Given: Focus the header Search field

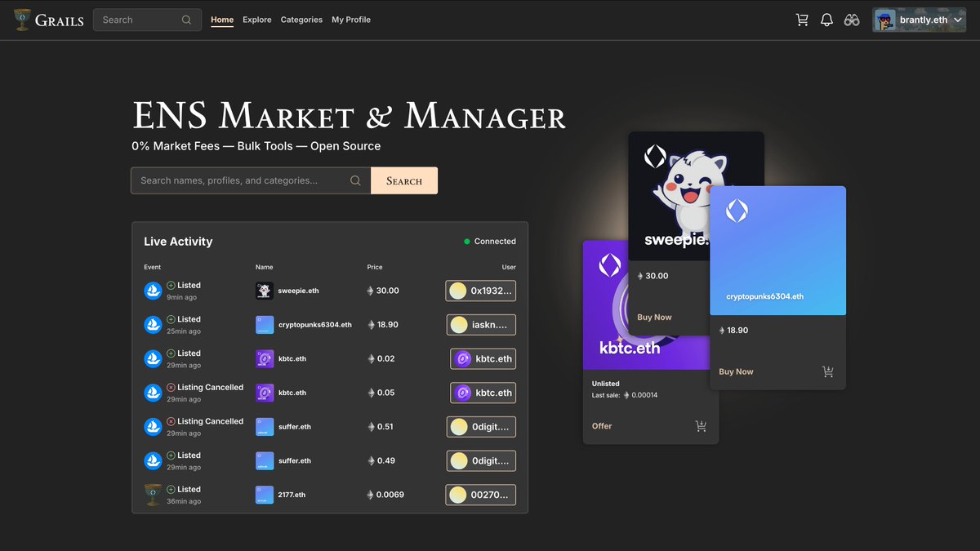Looking at the screenshot, I should click(x=148, y=20).
